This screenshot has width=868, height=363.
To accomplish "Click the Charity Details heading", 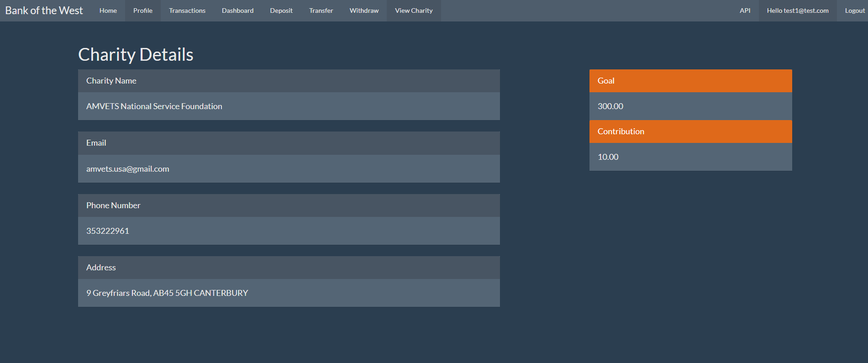I will click(x=136, y=55).
